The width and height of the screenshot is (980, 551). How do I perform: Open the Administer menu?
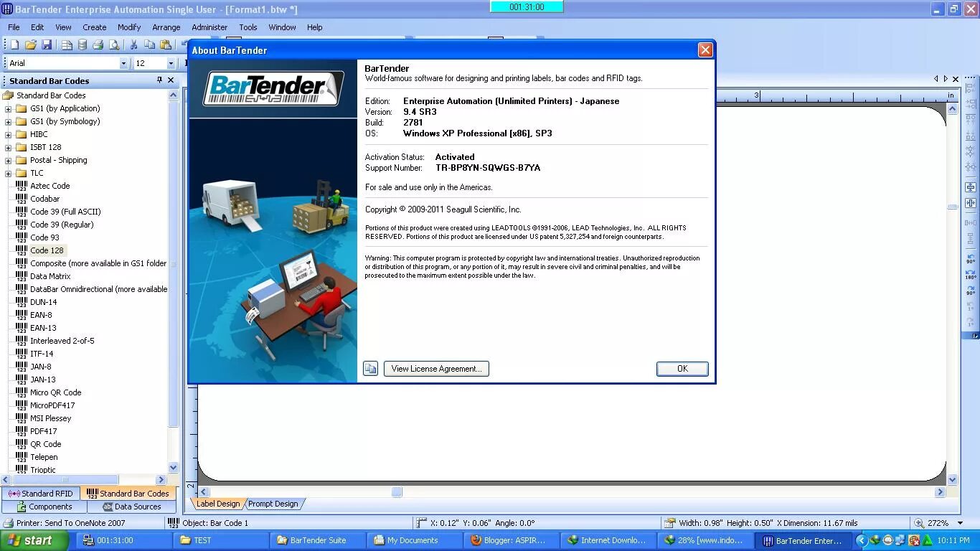tap(209, 27)
